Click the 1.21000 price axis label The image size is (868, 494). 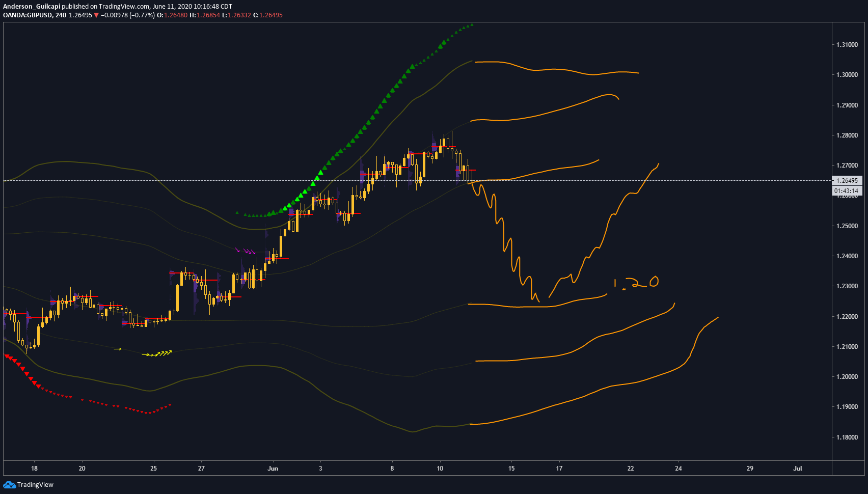click(847, 347)
